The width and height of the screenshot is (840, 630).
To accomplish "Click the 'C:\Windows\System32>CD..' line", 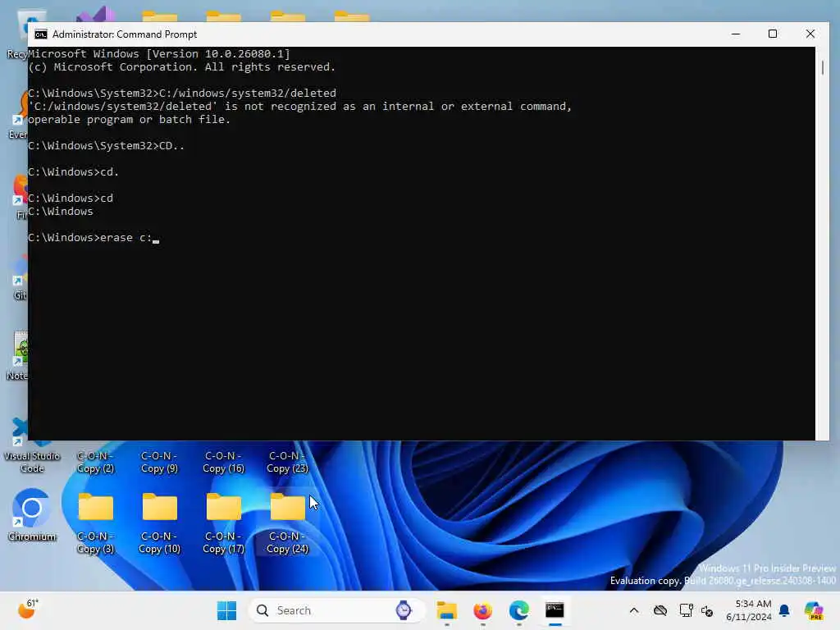I will pos(106,146).
